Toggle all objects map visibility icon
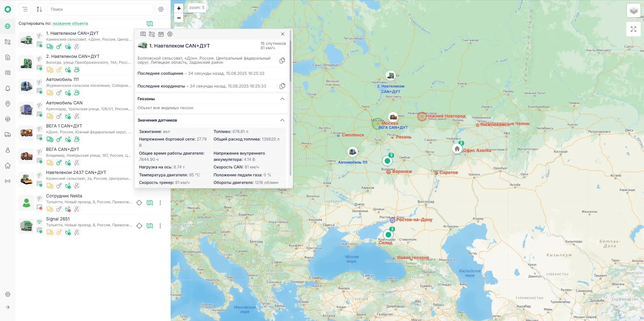 pos(150,23)
